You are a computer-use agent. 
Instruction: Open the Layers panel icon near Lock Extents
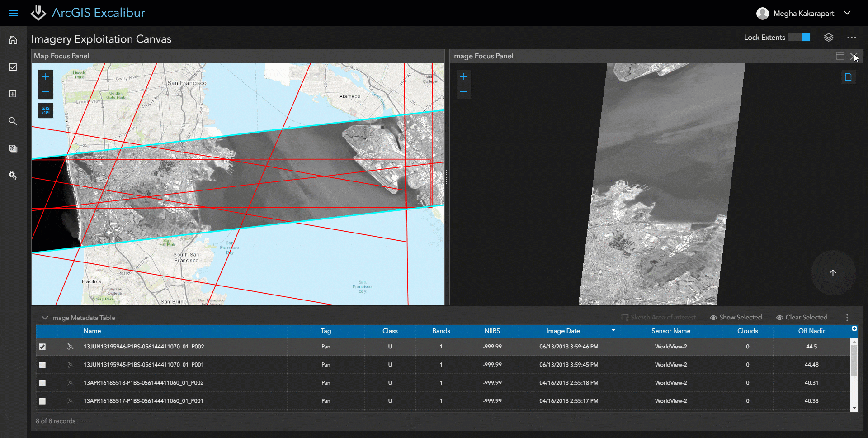coord(829,37)
